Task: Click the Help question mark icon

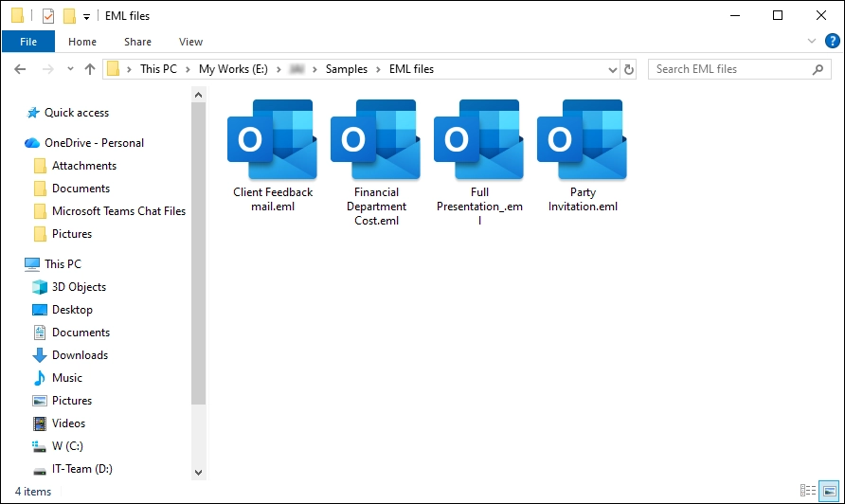Action: [833, 41]
